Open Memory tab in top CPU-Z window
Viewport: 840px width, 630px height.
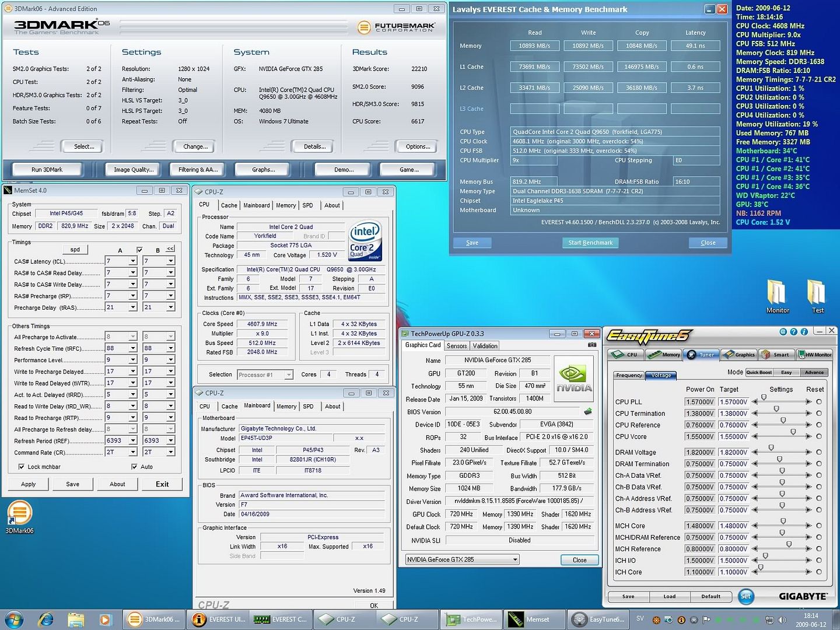click(x=286, y=205)
